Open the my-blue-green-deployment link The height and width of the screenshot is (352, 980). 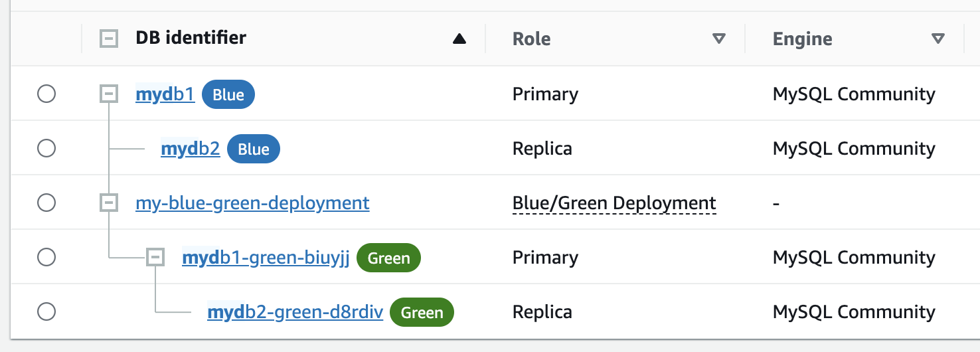[x=252, y=203]
